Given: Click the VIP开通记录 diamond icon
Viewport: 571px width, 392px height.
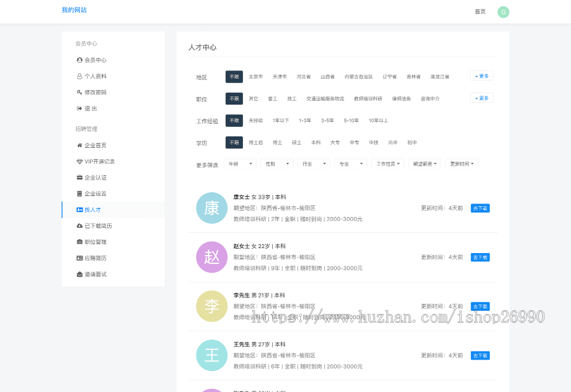Looking at the screenshot, I should [x=79, y=161].
